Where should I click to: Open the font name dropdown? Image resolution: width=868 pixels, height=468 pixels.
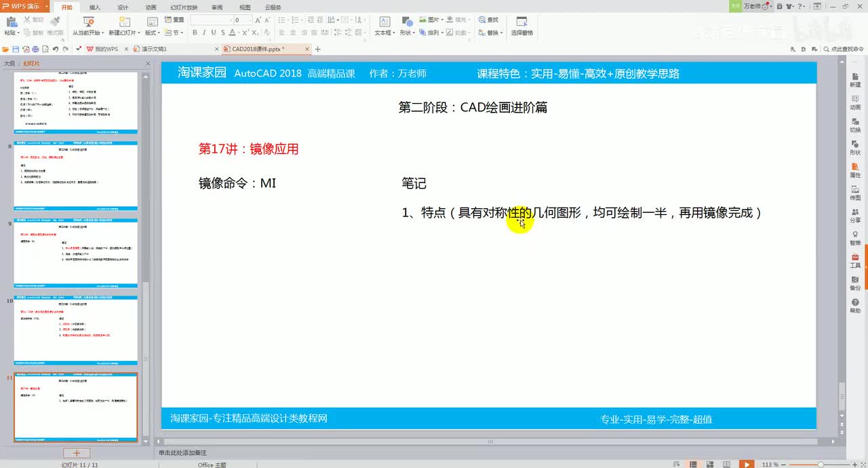(x=230, y=20)
